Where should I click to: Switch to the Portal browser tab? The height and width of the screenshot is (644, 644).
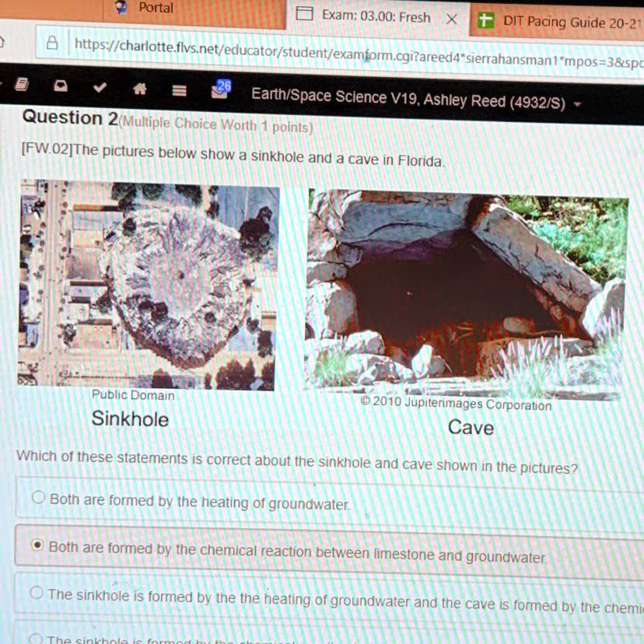tap(156, 8)
